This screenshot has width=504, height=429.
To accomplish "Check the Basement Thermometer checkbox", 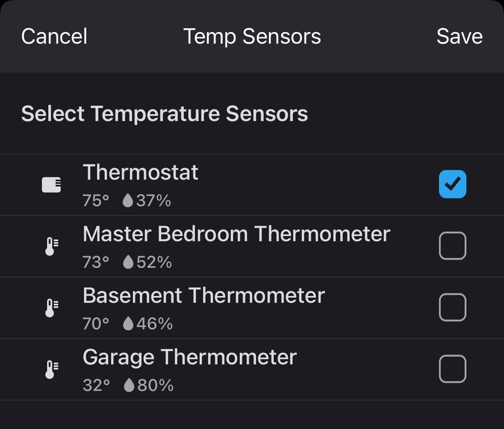I will pyautogui.click(x=452, y=307).
